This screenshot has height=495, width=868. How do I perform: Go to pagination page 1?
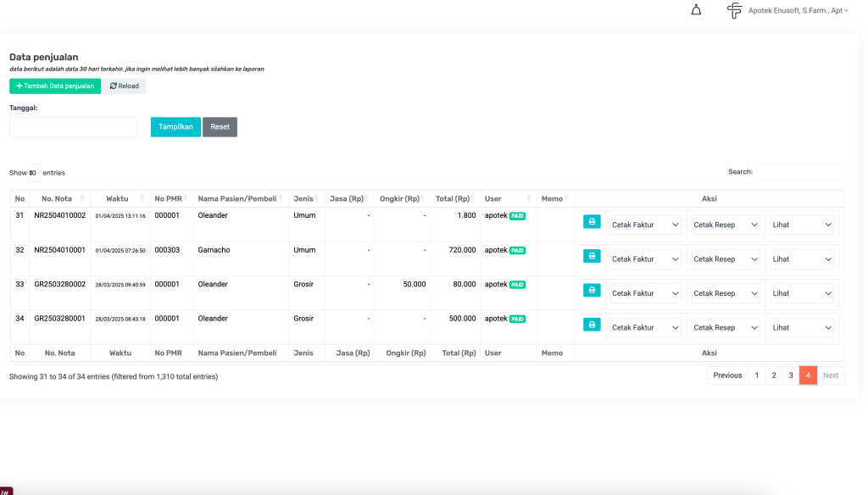point(756,375)
